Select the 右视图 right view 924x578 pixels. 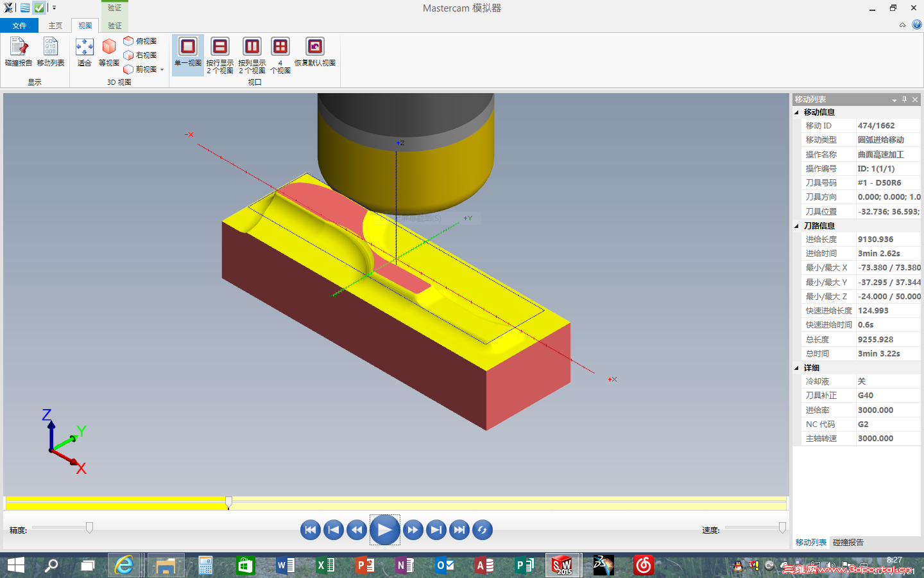tap(141, 55)
